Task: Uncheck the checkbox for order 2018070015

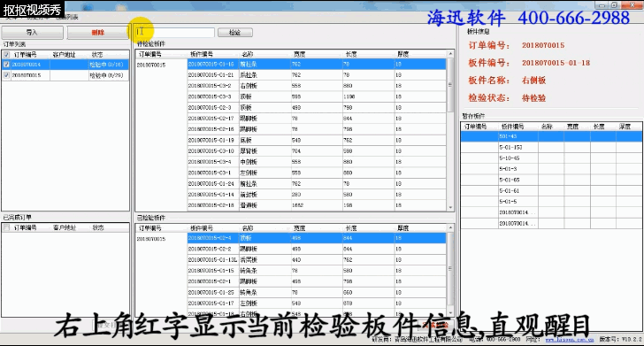Action: [6, 75]
